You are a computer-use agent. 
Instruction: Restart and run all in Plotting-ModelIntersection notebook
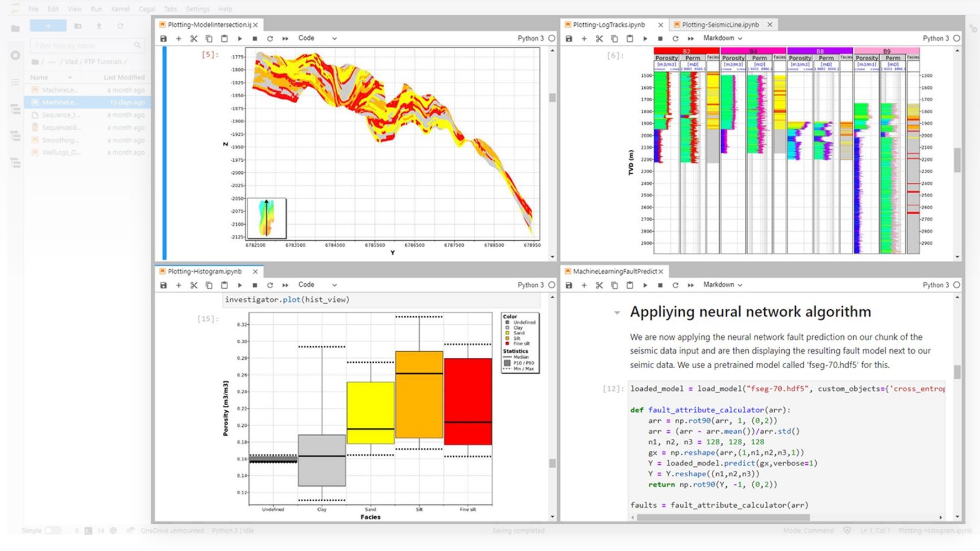[285, 39]
